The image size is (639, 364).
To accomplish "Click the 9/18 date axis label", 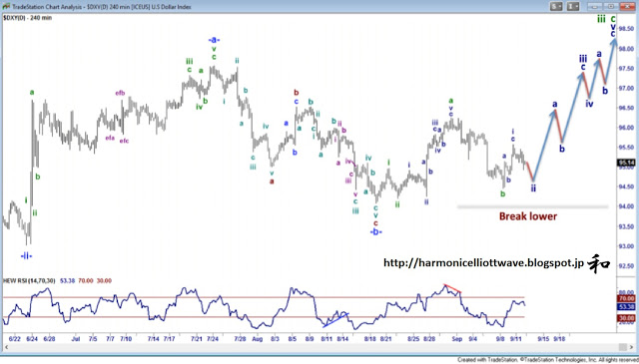I will coord(559,339).
